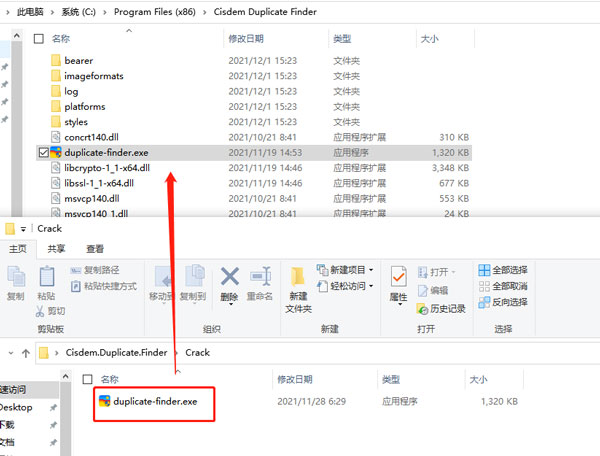Open the View (查看) ribbon tab
This screenshot has height=456, width=600.
(x=95, y=249)
